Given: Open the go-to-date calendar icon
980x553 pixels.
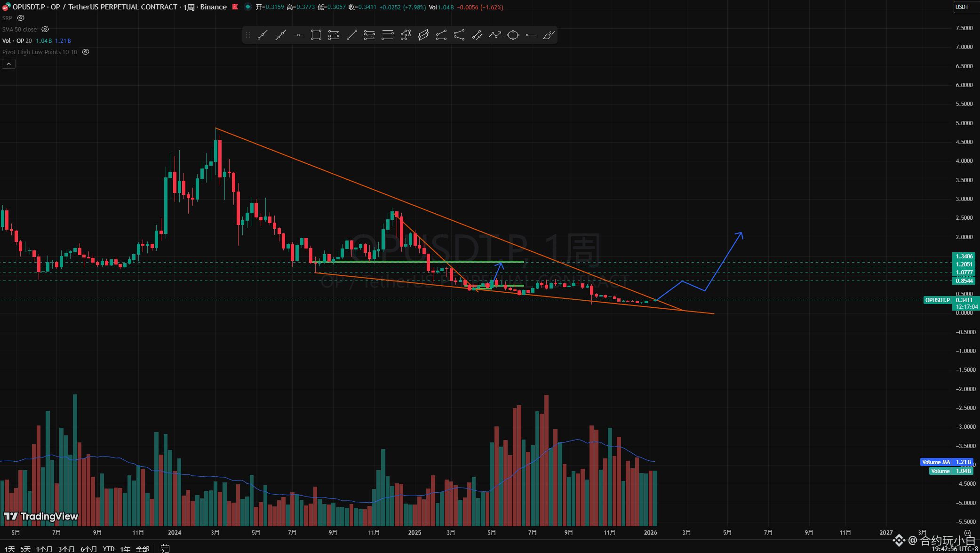Looking at the screenshot, I should [x=165, y=548].
